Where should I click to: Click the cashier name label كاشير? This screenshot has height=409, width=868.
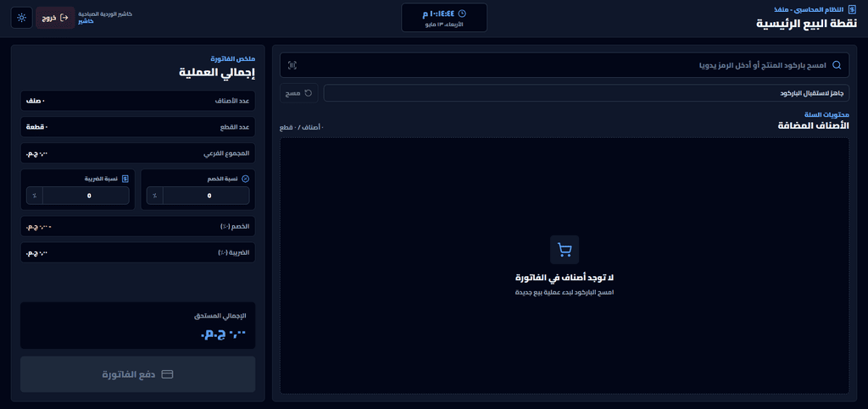point(86,21)
